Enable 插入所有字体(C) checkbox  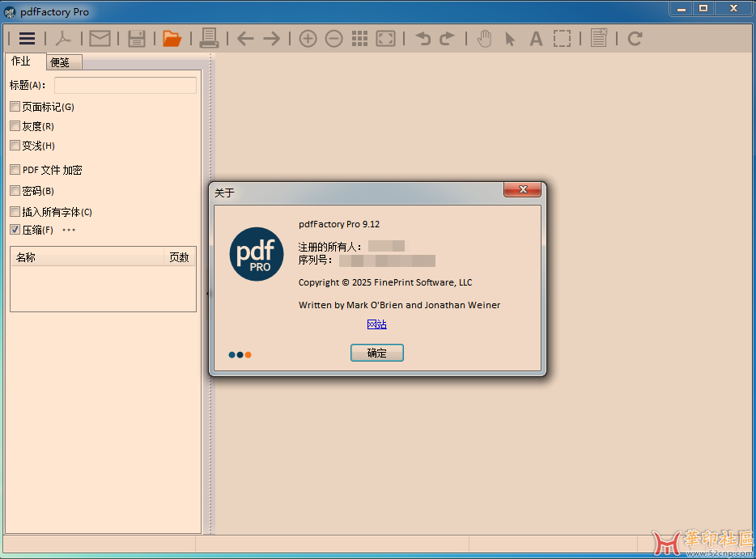15,212
